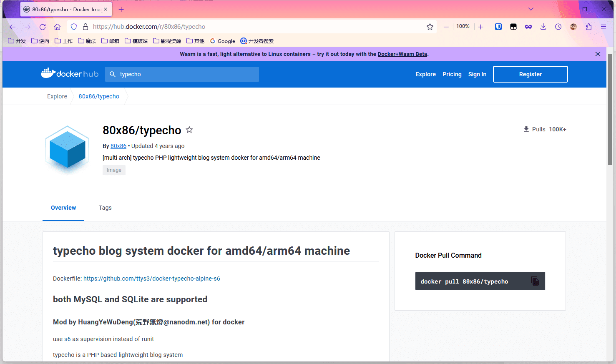Zoom in with the plus icon
This screenshot has width=616, height=364.
click(480, 27)
